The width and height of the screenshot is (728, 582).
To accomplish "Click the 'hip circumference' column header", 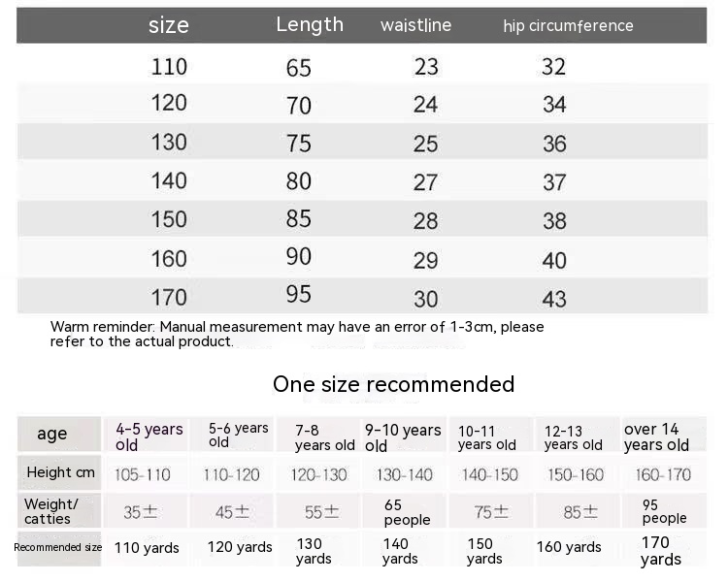I will (x=568, y=26).
